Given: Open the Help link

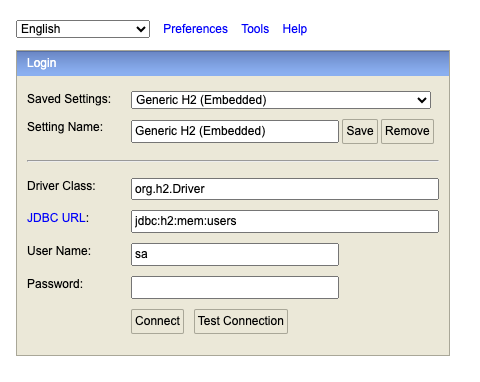Looking at the screenshot, I should (295, 29).
